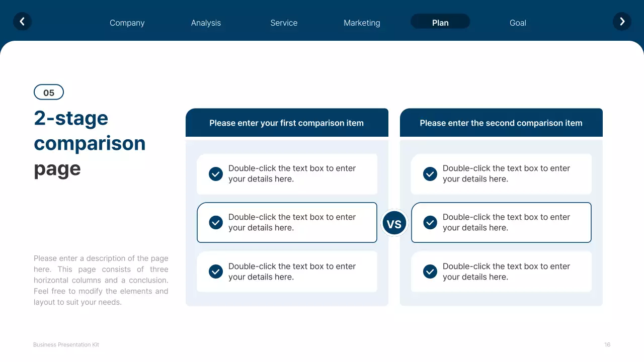Open the Goal section

click(x=518, y=23)
